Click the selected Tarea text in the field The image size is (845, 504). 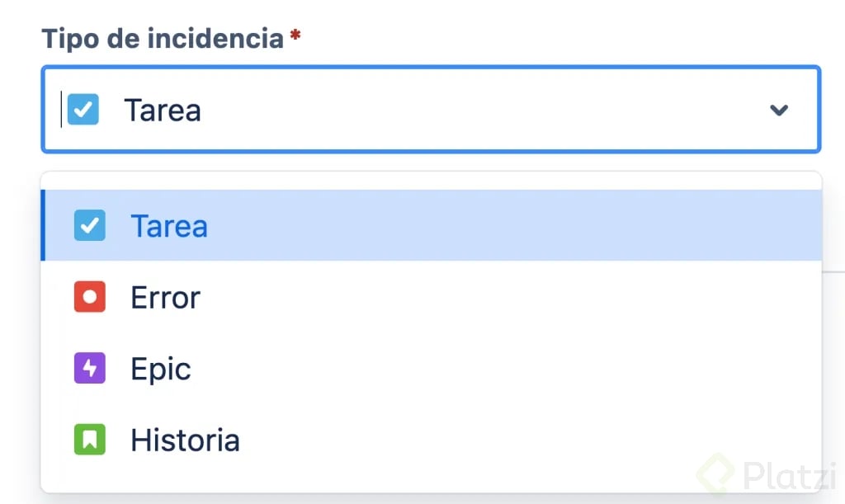[163, 110]
